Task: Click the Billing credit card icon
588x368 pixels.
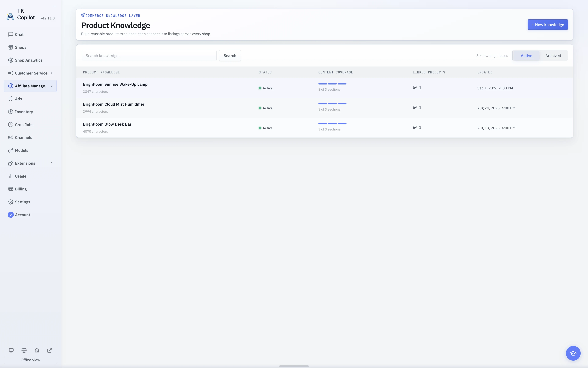Action: 11,189
